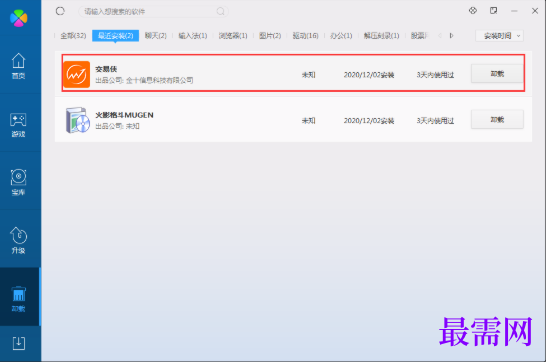Click 3天内使用过 in the 火影格斗MUGEN row
The image size is (551, 363).
pos(435,121)
